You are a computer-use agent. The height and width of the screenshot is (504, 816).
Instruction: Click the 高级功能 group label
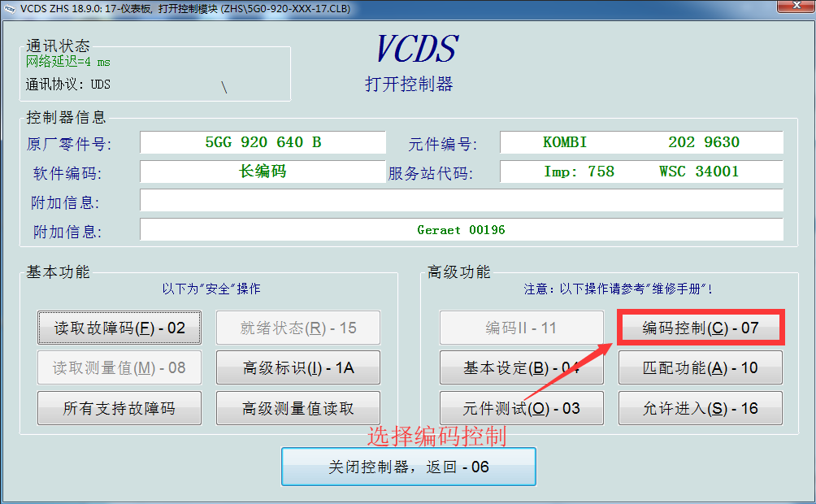pyautogui.click(x=459, y=272)
